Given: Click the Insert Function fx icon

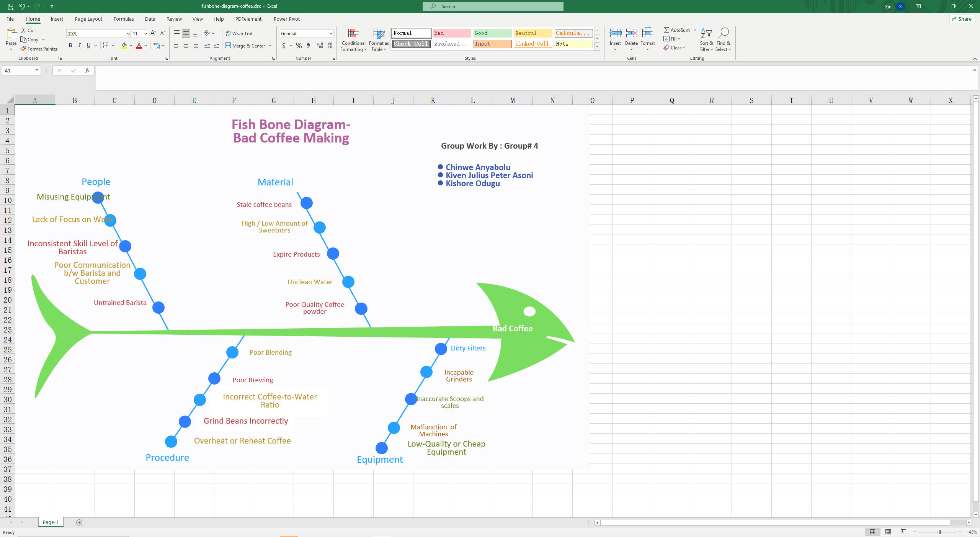Looking at the screenshot, I should pos(87,70).
